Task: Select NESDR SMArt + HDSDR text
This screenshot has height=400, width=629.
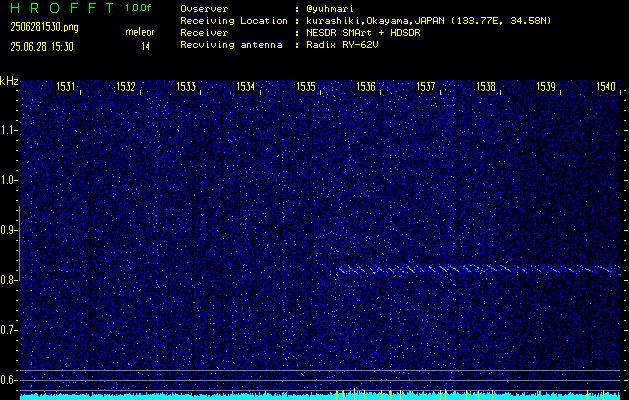Action: [363, 33]
